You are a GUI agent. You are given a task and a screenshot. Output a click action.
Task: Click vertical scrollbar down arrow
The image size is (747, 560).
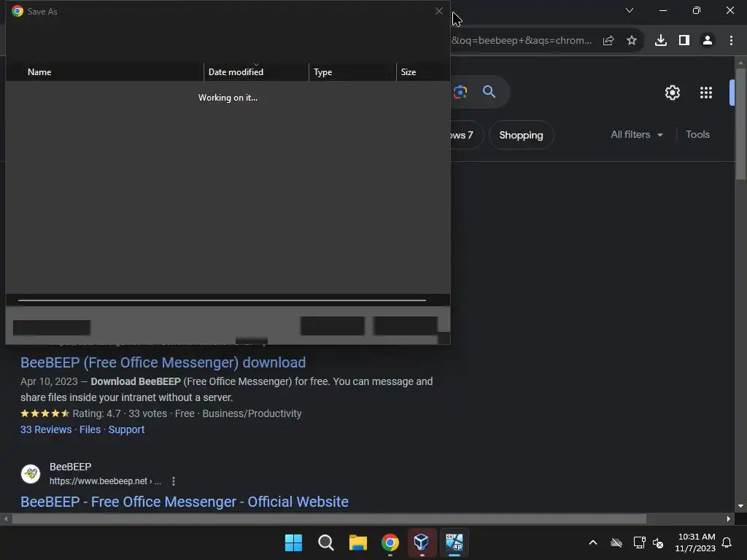pos(740,506)
